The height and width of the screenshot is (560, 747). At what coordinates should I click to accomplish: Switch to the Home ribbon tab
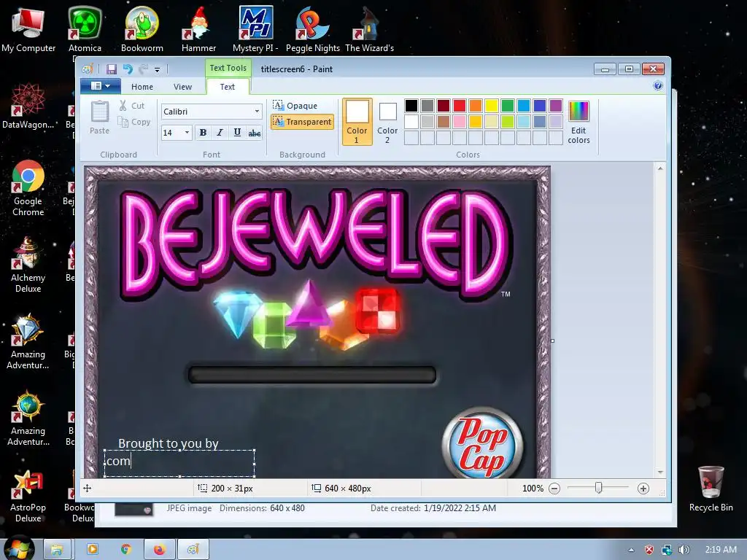coord(142,87)
